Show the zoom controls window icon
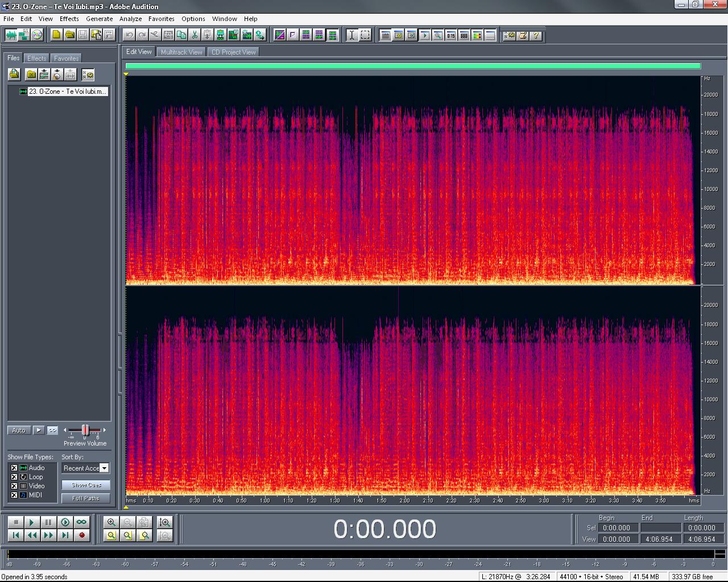The width and height of the screenshot is (728, 582). pyautogui.click(x=438, y=35)
